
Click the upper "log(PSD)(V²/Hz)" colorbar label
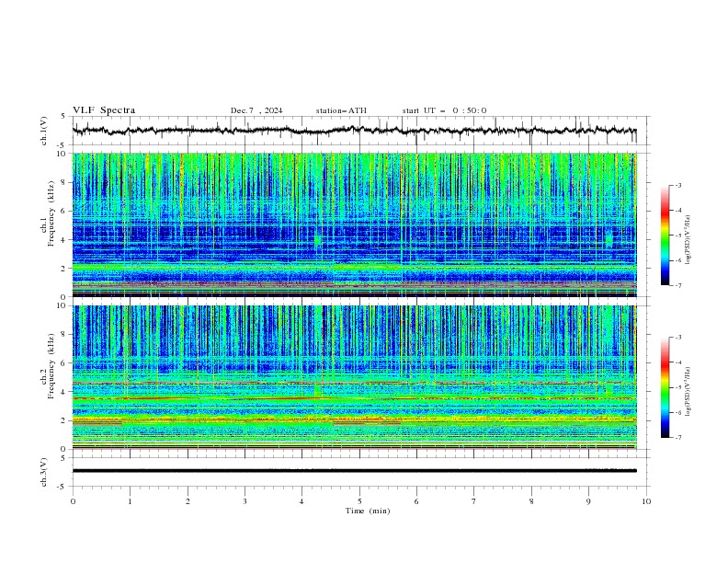tap(688, 240)
